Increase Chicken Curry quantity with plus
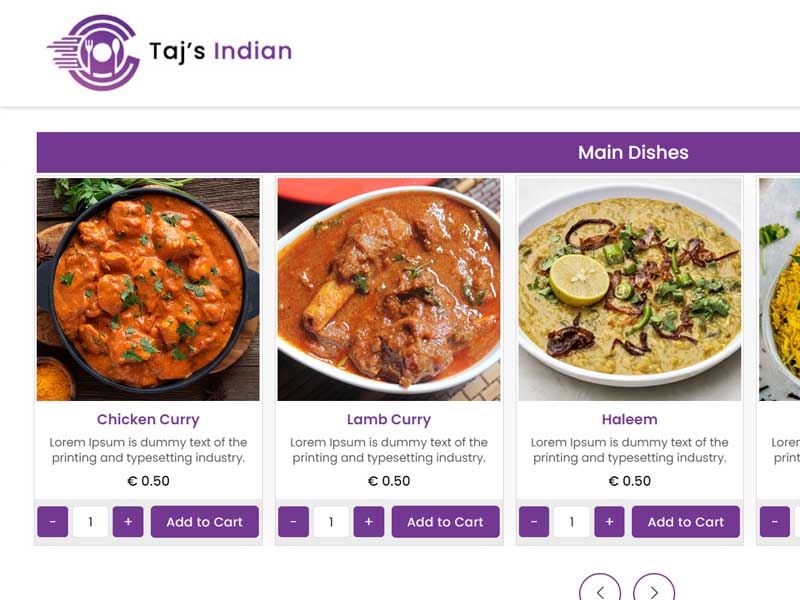The image size is (800, 600). [128, 521]
